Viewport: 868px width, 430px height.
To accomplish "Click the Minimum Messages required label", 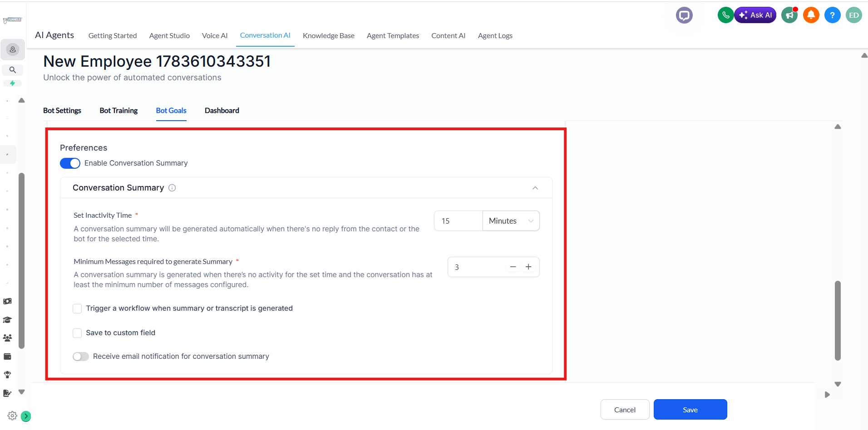I will (153, 262).
